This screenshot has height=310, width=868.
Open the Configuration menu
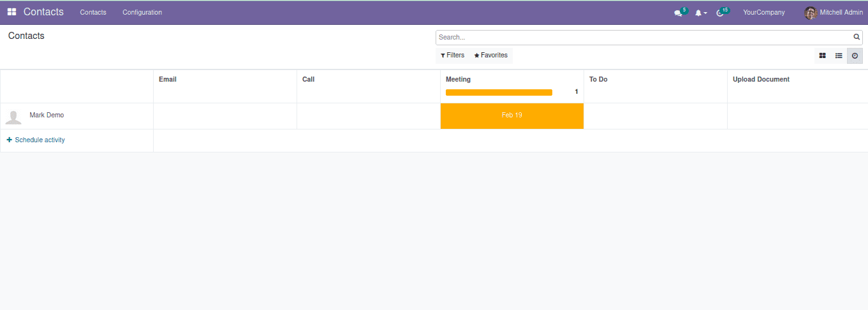point(142,12)
